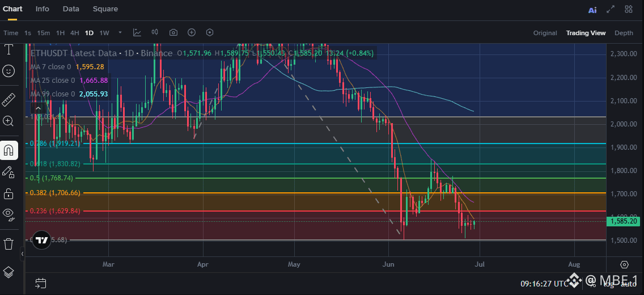Screen dimensions: 644x295
Task: Toggle magnet mode
Action: [9, 150]
